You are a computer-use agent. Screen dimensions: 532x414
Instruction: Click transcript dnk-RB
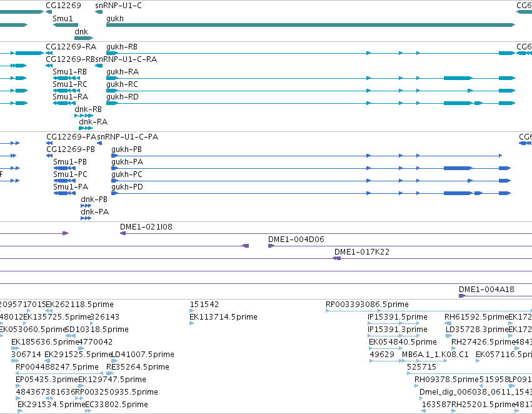(x=84, y=116)
